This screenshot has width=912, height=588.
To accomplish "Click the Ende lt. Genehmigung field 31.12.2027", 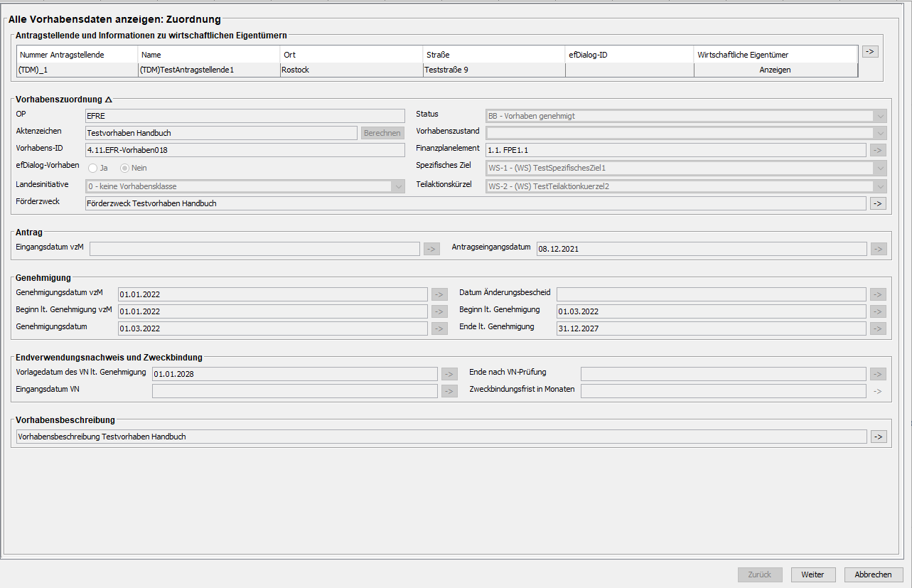I will [x=711, y=328].
